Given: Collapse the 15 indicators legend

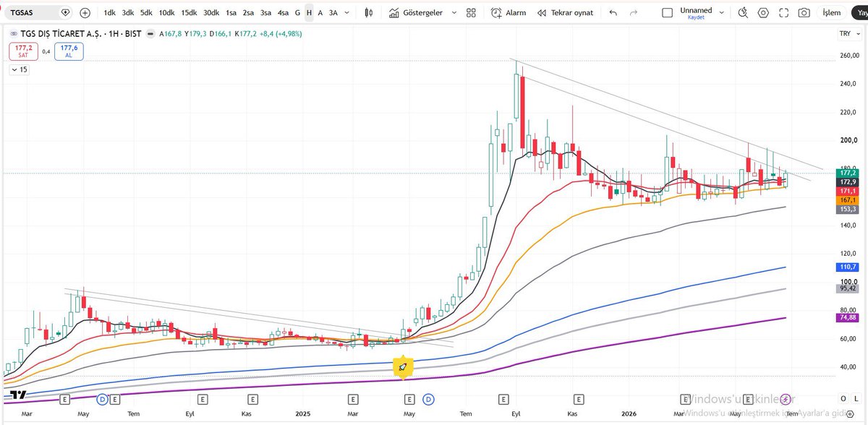Looking at the screenshot, I should [19, 69].
